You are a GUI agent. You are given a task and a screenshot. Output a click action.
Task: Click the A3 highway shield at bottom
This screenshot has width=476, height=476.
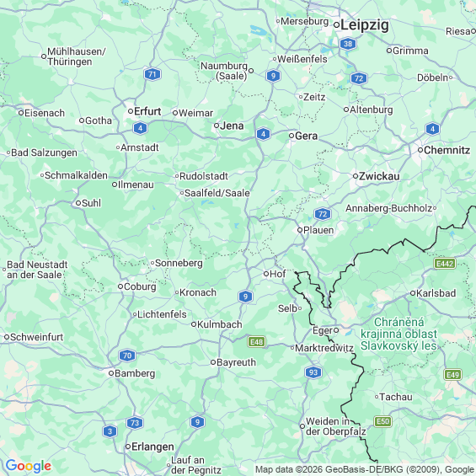[110, 431]
